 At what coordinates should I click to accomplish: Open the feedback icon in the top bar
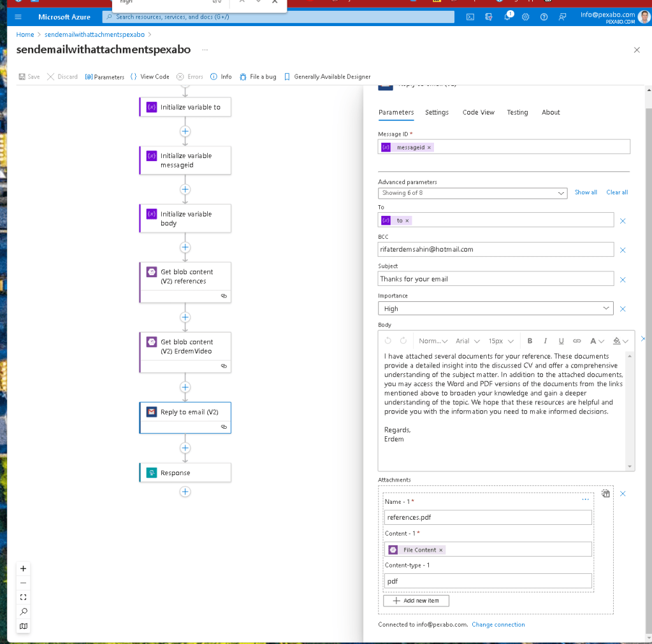[x=562, y=17]
